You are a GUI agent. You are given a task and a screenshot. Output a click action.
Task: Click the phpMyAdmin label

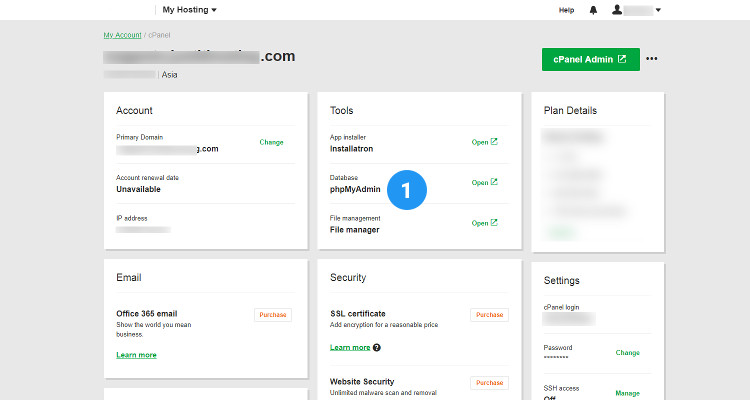click(x=355, y=189)
